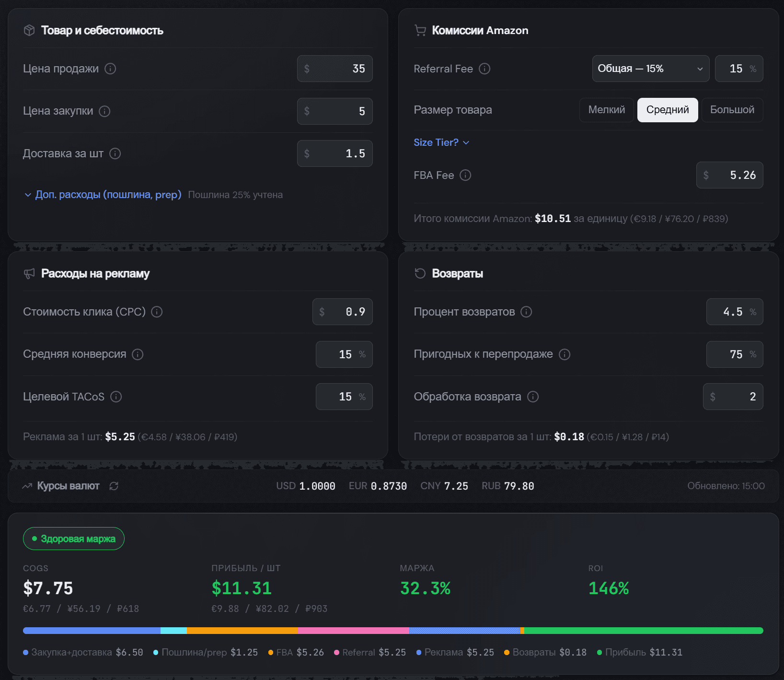Screen dimensions: 784x680
Task: Click the COGS summary value
Action: click(48, 588)
